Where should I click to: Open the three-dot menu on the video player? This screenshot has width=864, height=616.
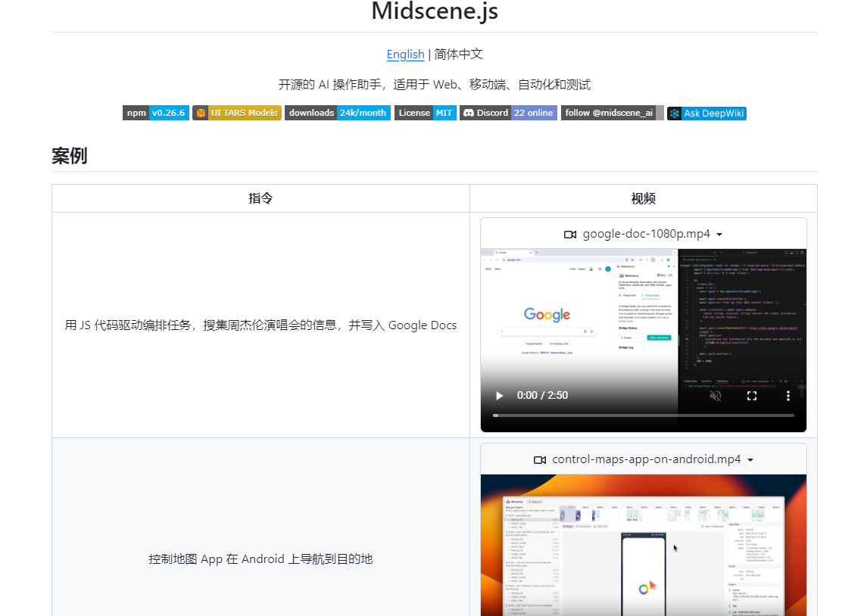point(788,395)
